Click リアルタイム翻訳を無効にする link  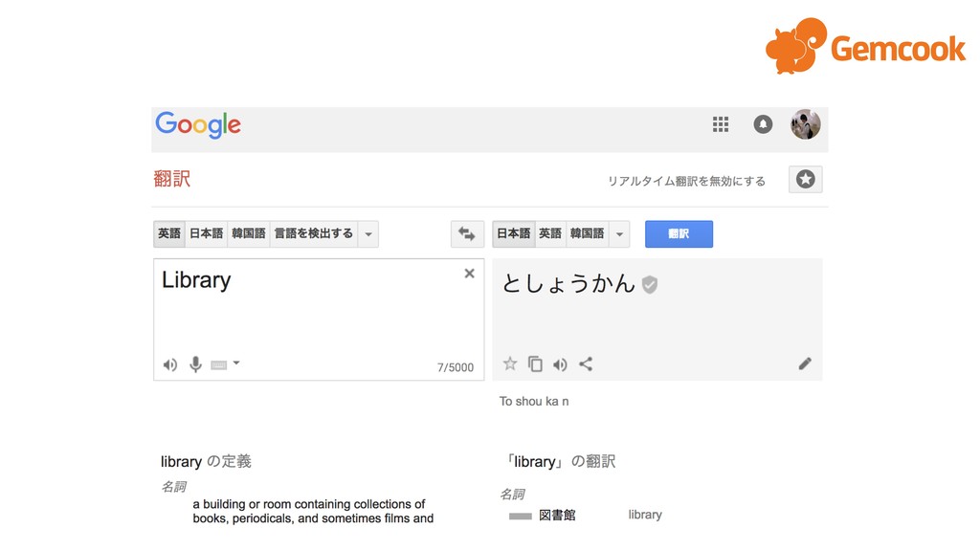687,181
